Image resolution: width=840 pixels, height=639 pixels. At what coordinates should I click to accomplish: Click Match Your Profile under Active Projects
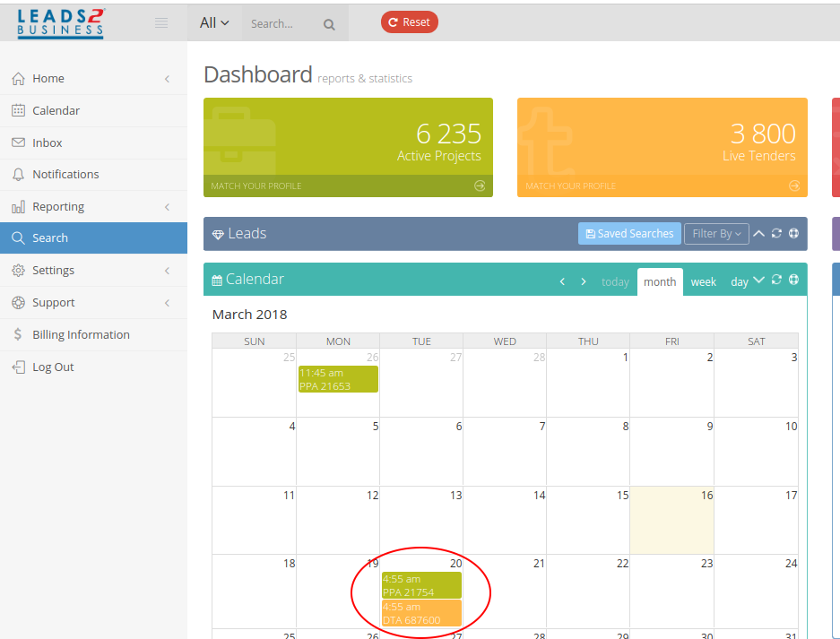pyautogui.click(x=256, y=186)
